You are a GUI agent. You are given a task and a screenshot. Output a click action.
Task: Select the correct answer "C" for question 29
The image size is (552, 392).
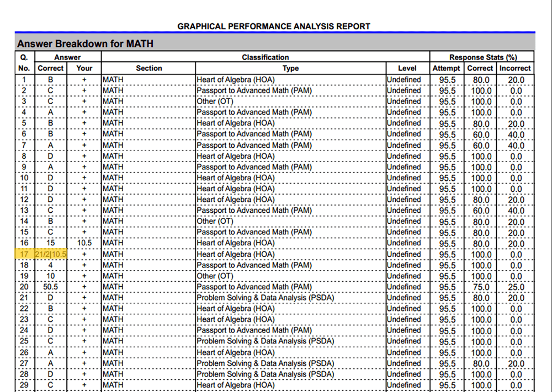pyautogui.click(x=50, y=385)
